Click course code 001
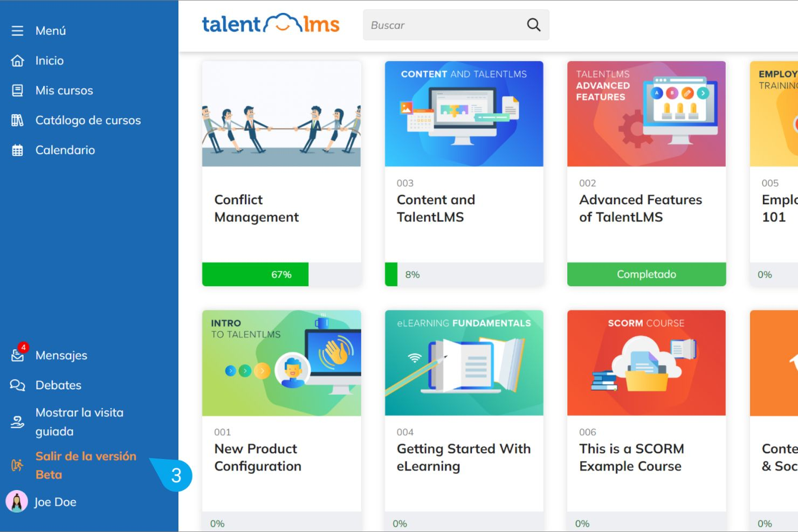The height and width of the screenshot is (532, 798). [x=223, y=432]
